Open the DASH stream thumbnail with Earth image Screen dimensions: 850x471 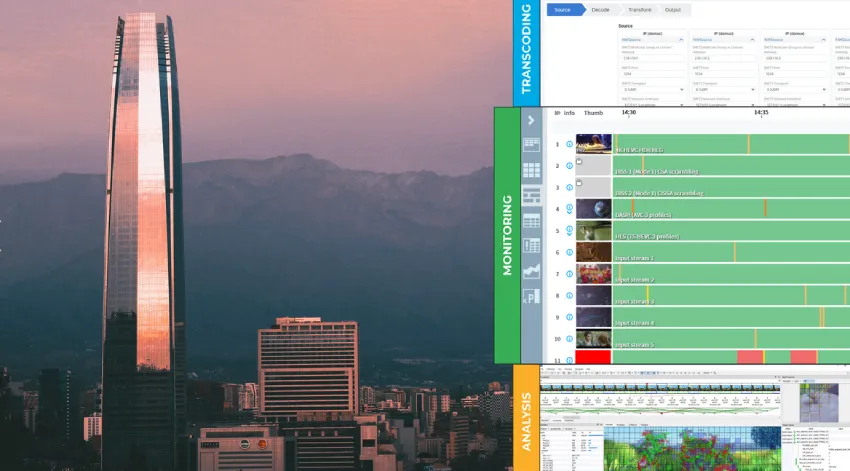pos(593,209)
